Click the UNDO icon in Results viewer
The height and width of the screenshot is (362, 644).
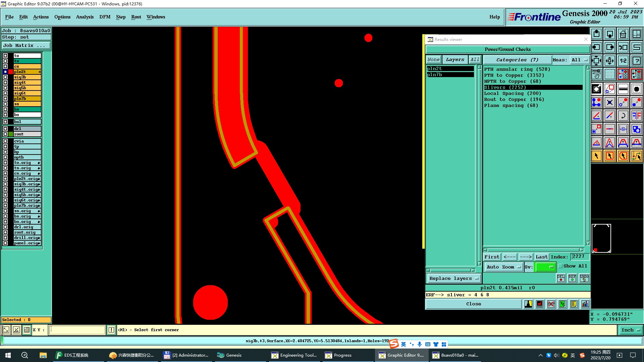click(x=584, y=278)
